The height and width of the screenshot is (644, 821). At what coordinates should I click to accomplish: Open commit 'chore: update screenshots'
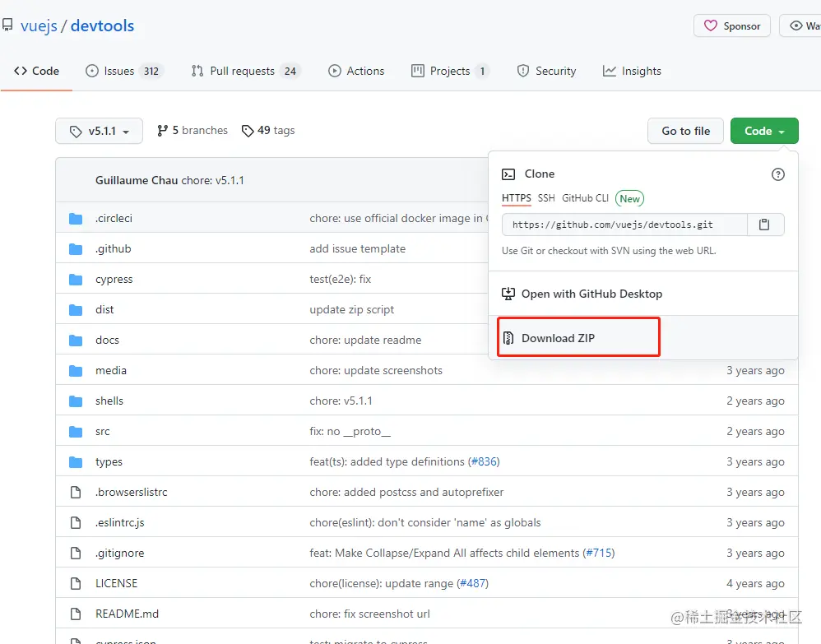[376, 370]
